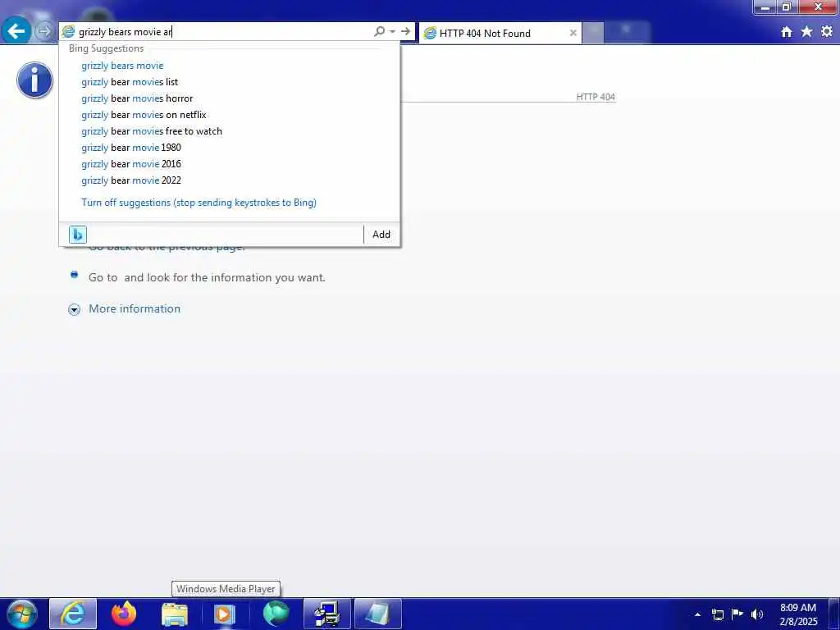
Task: Open Favorites star icon
Action: (x=806, y=32)
